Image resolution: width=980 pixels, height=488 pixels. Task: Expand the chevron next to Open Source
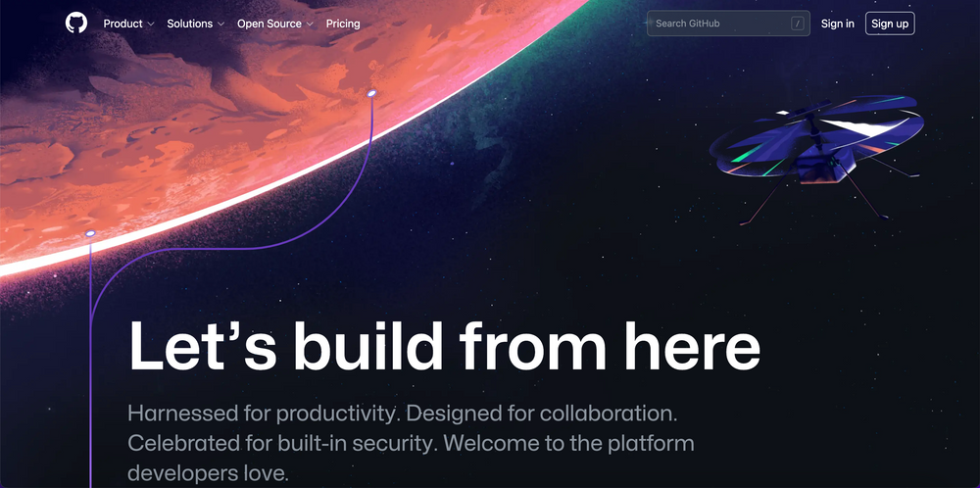pos(310,24)
